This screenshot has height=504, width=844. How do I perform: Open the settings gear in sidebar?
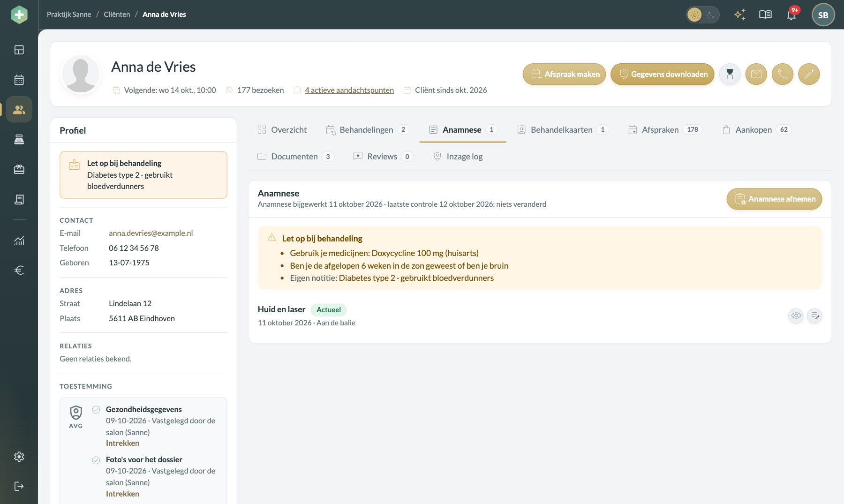point(19,457)
